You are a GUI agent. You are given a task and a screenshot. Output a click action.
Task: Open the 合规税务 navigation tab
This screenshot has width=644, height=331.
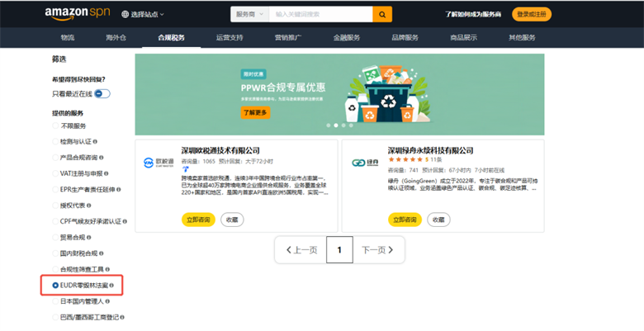point(171,37)
